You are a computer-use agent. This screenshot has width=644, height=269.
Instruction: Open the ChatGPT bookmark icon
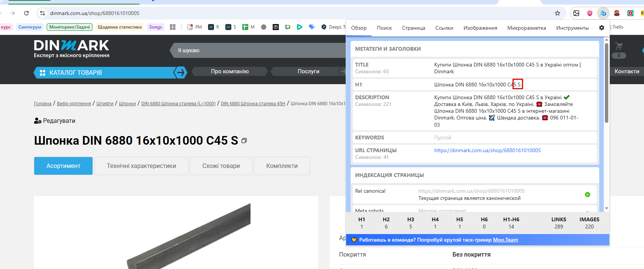tap(264, 27)
